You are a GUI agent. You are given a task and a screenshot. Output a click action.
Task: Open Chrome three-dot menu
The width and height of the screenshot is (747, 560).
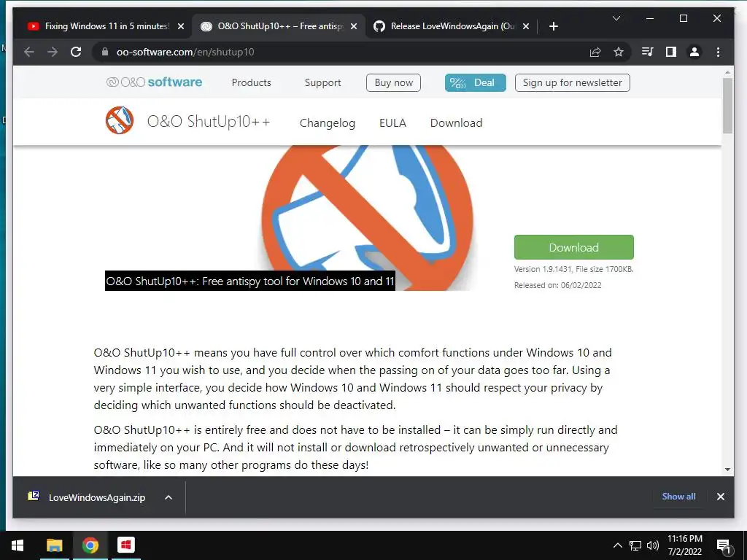pyautogui.click(x=718, y=52)
